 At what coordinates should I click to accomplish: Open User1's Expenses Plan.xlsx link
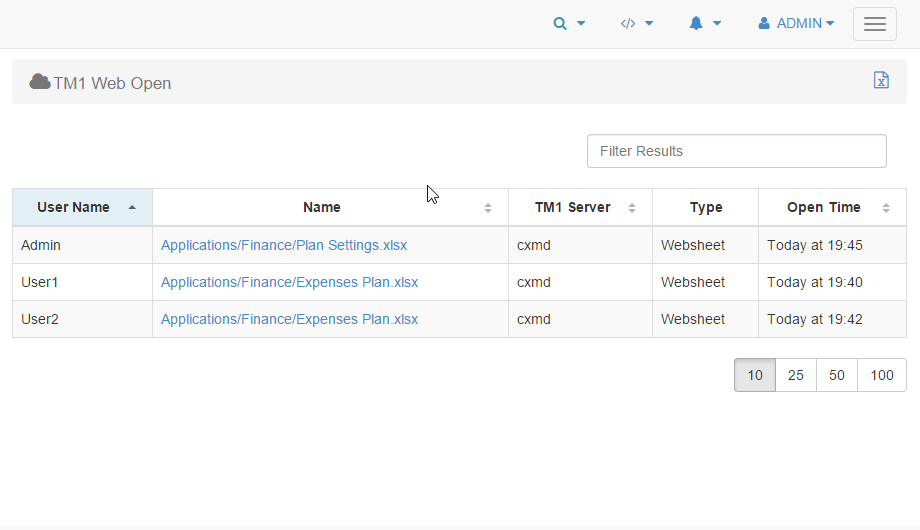point(289,282)
